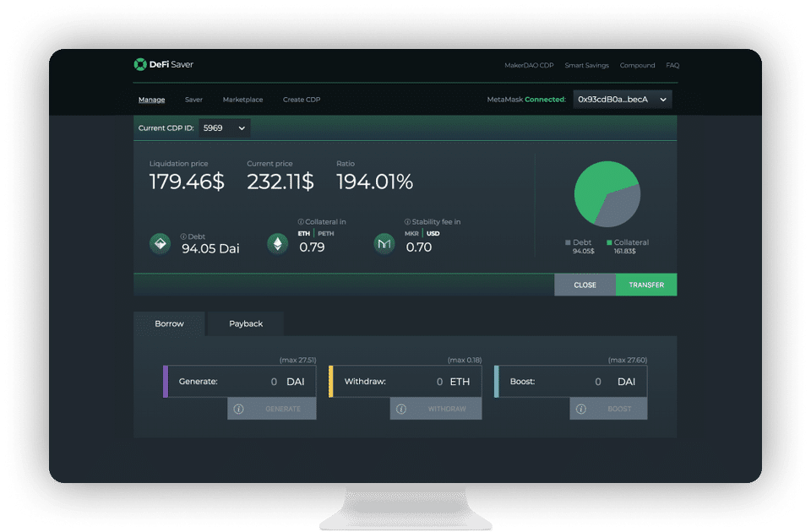Switch collateral display to ETH
This screenshot has width=811, height=532.
303,234
